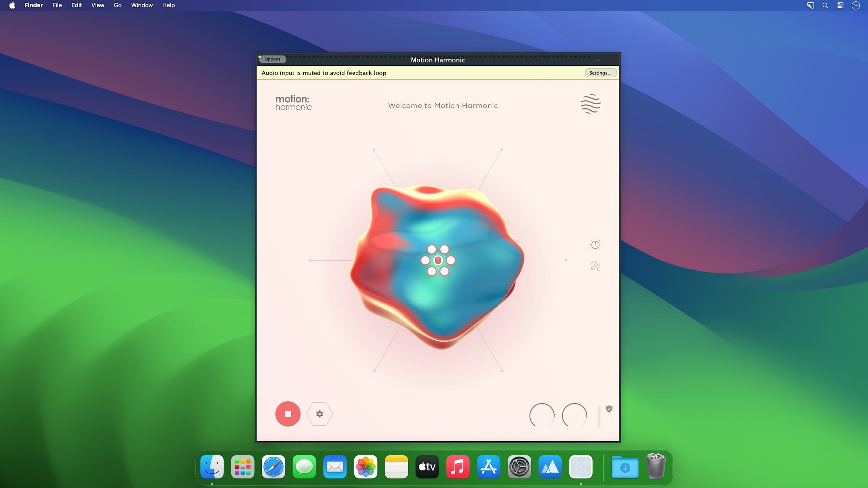Select the top-left circle around center
The height and width of the screenshot is (488, 868).
pos(431,249)
